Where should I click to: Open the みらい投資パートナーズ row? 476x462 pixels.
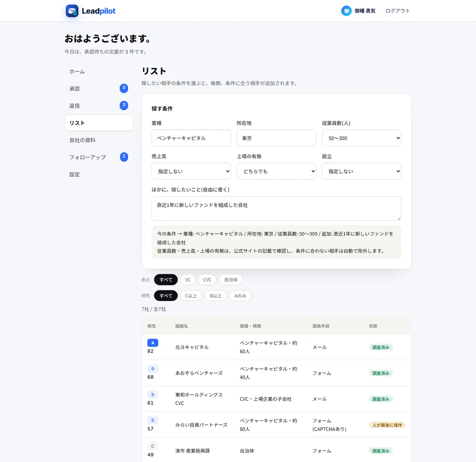(x=276, y=424)
